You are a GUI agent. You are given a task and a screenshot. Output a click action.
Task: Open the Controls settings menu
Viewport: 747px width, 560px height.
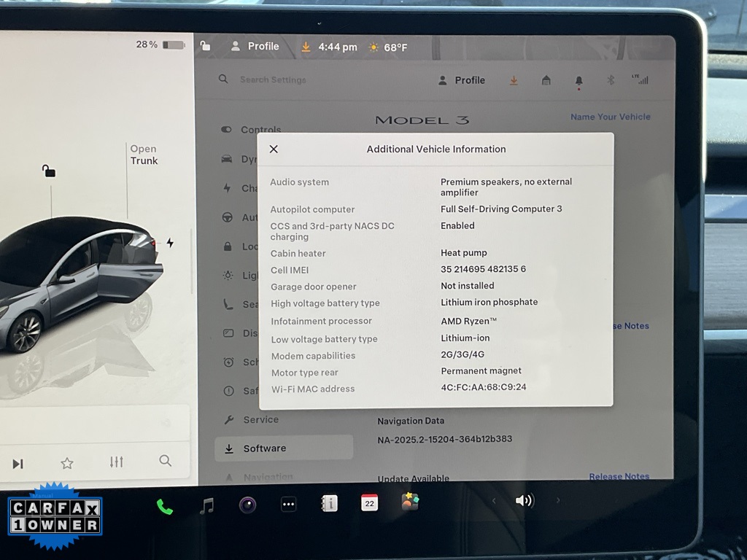251,130
